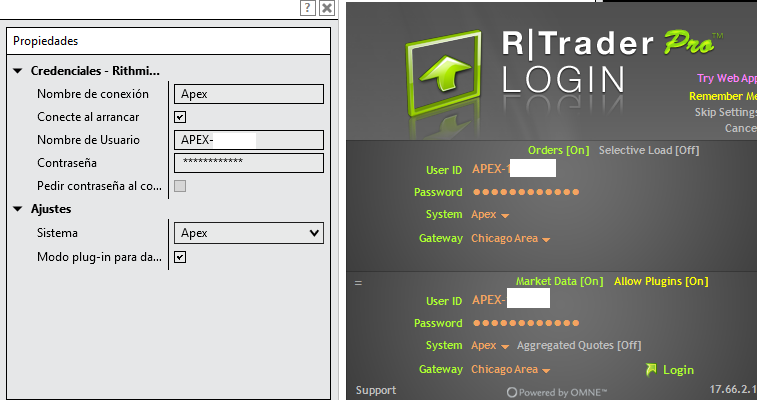The height and width of the screenshot is (400, 757).
Task: Click the Propiedades panel header
Action: (x=168, y=41)
